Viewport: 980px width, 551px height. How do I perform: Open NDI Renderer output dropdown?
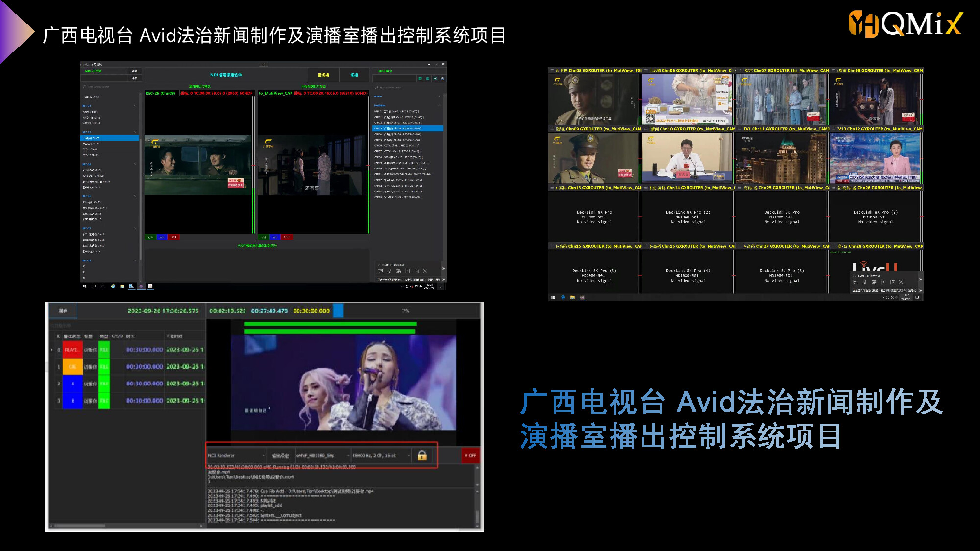click(236, 455)
